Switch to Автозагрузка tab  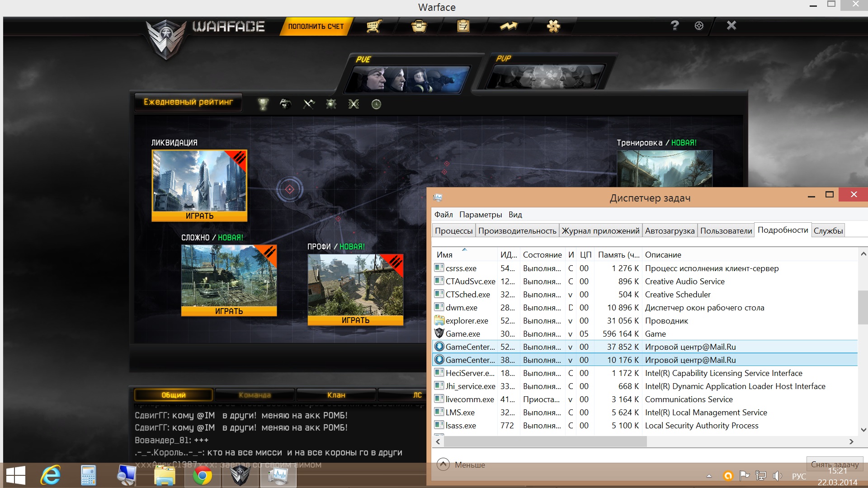[670, 231]
